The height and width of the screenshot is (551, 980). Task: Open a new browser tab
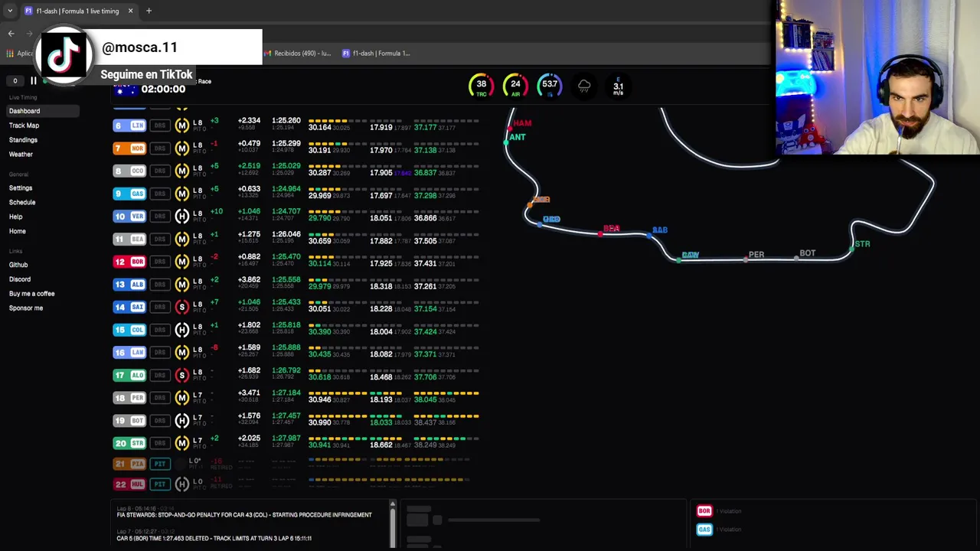[149, 11]
